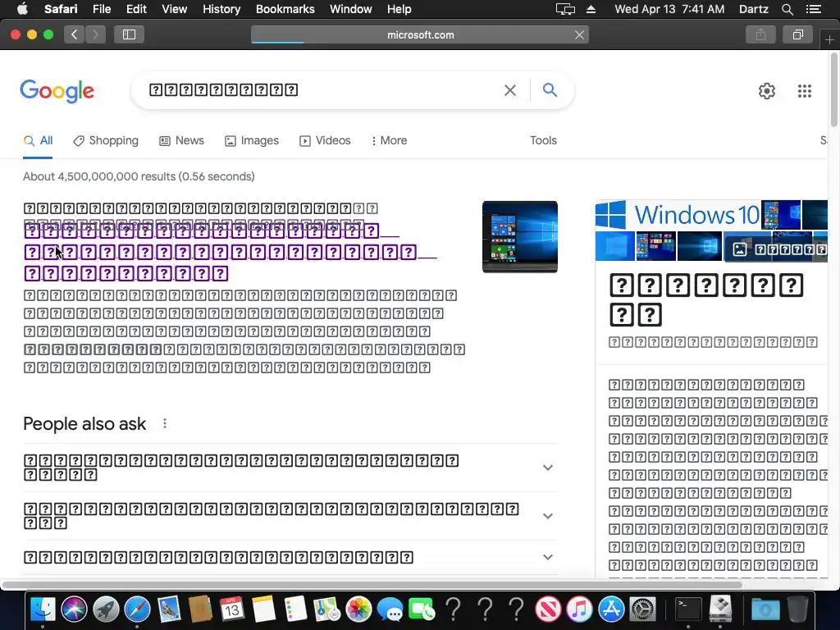The width and height of the screenshot is (840, 630).
Task: Toggle the Safari sidebar
Action: coord(129,34)
